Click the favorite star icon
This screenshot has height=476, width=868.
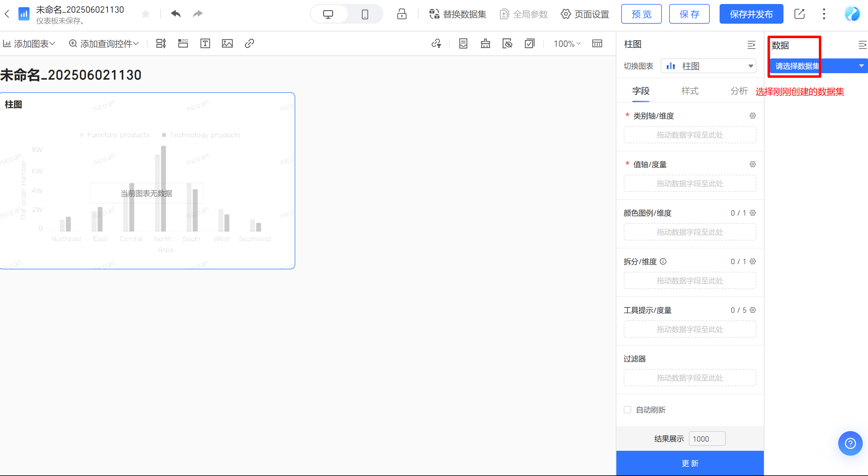[146, 14]
